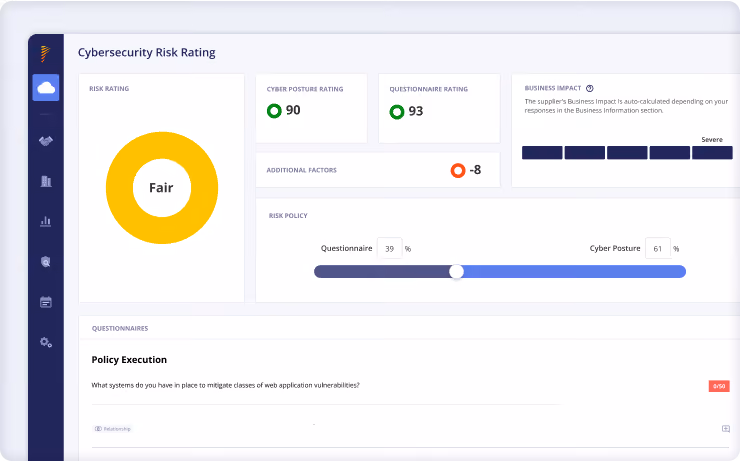Open the calendar icon in the sidebar
Screen dimensions: 740x461
[46, 302]
